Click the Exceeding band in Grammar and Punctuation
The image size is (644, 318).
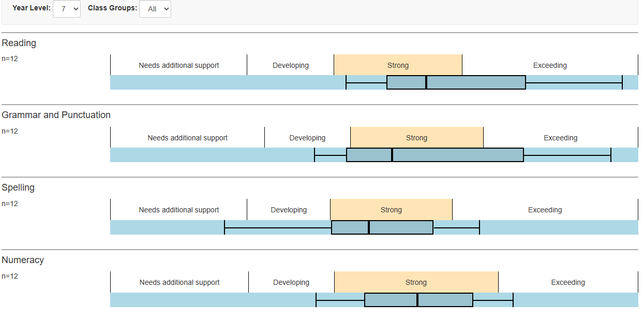561,137
